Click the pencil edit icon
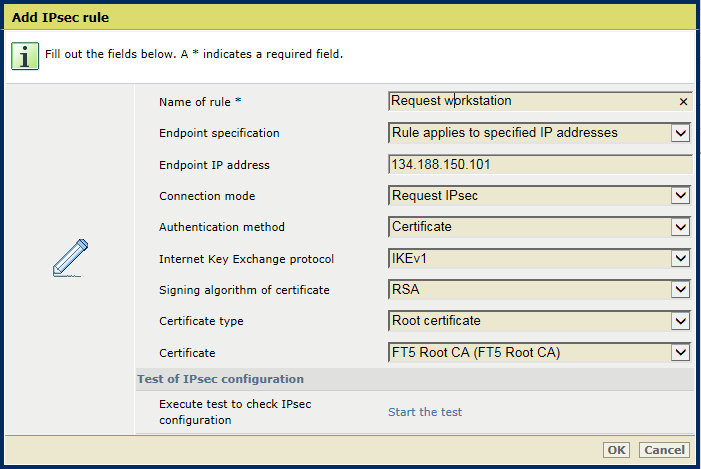 (70, 258)
